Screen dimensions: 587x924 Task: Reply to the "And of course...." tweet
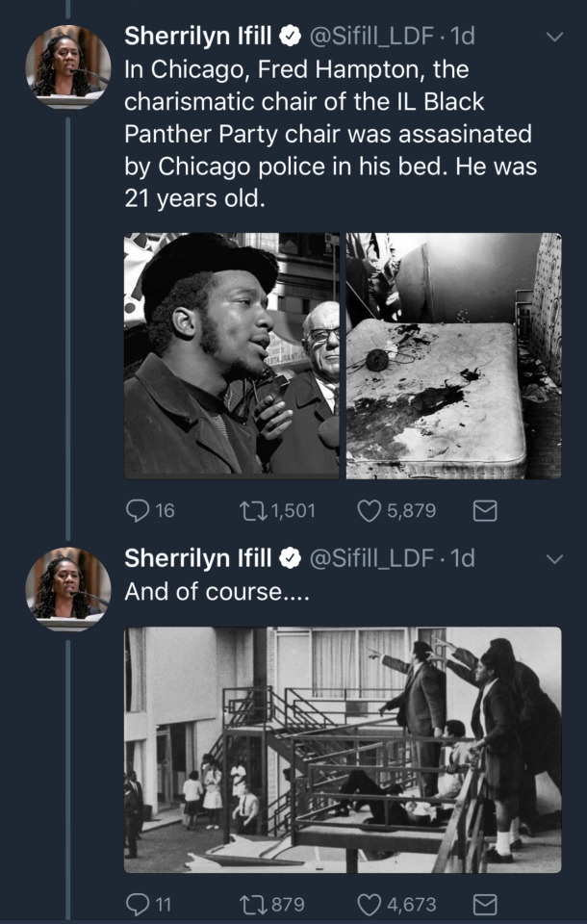(x=137, y=904)
